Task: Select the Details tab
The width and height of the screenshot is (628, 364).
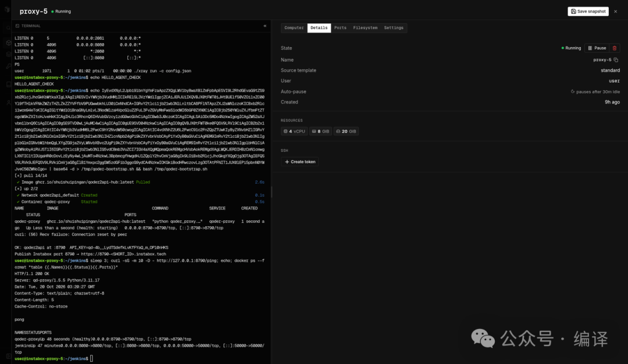Action: tap(319, 28)
